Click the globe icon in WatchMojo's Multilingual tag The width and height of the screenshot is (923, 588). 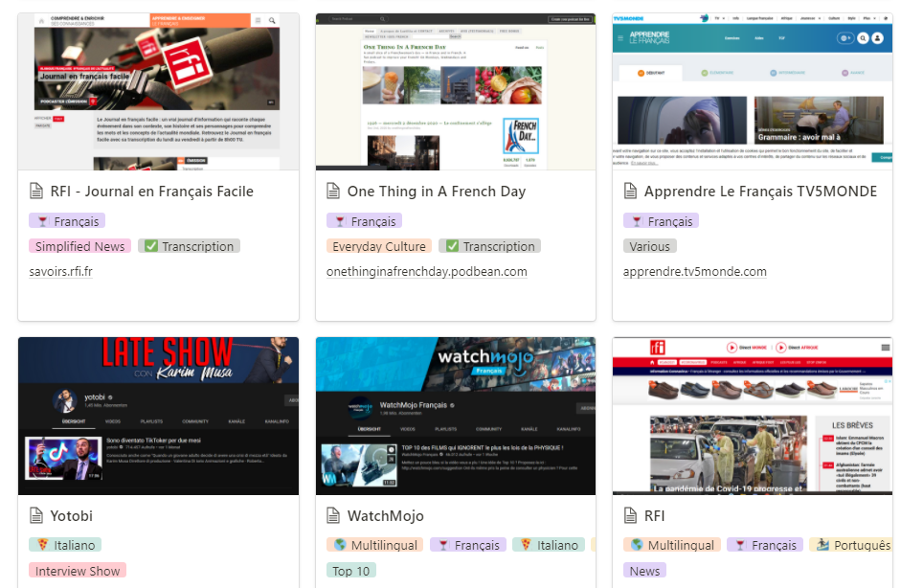point(340,545)
